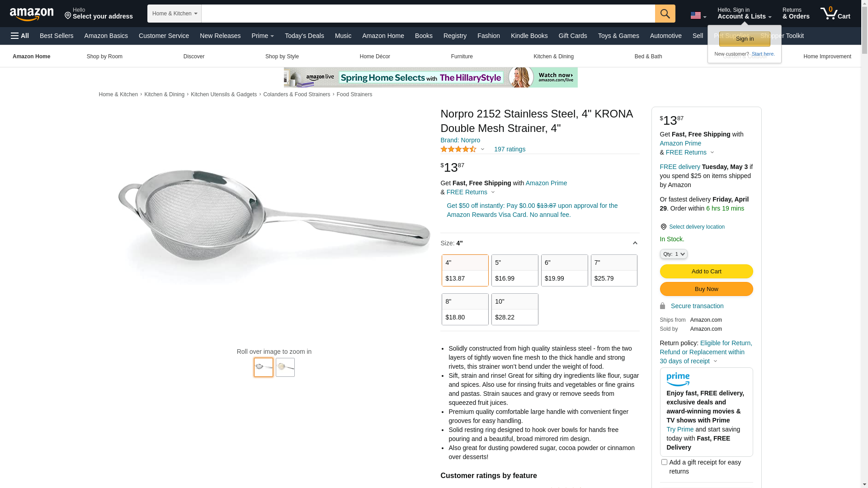Click into the search input field
This screenshot has height=488, width=868.
click(x=428, y=14)
